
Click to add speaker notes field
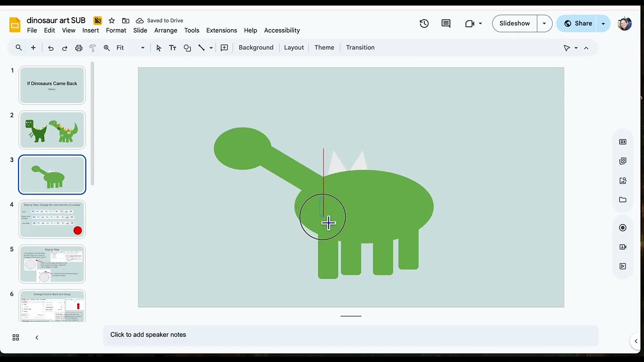[x=351, y=335]
